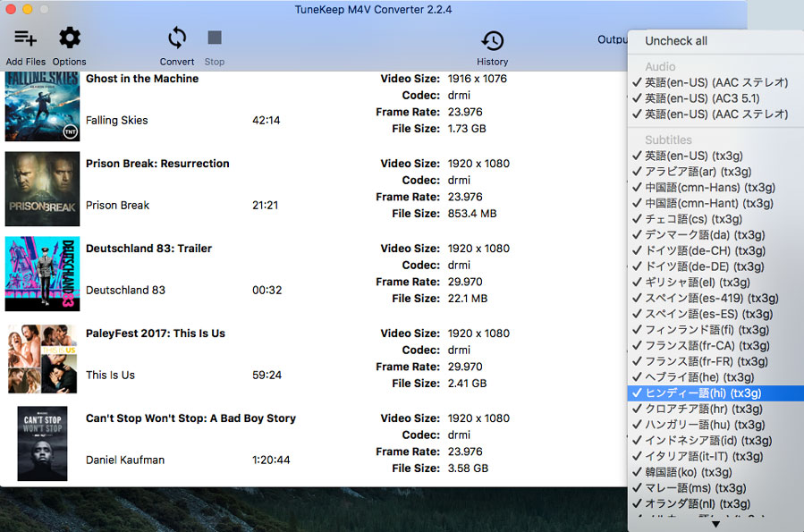Toggle 韓国語(ko) subtitle
804x532 pixels.
click(x=715, y=473)
